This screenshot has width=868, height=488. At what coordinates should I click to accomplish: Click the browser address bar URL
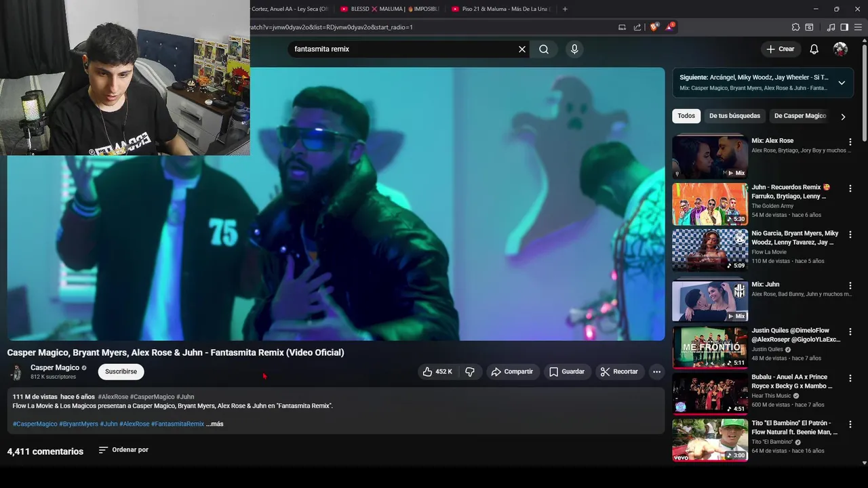coord(331,27)
